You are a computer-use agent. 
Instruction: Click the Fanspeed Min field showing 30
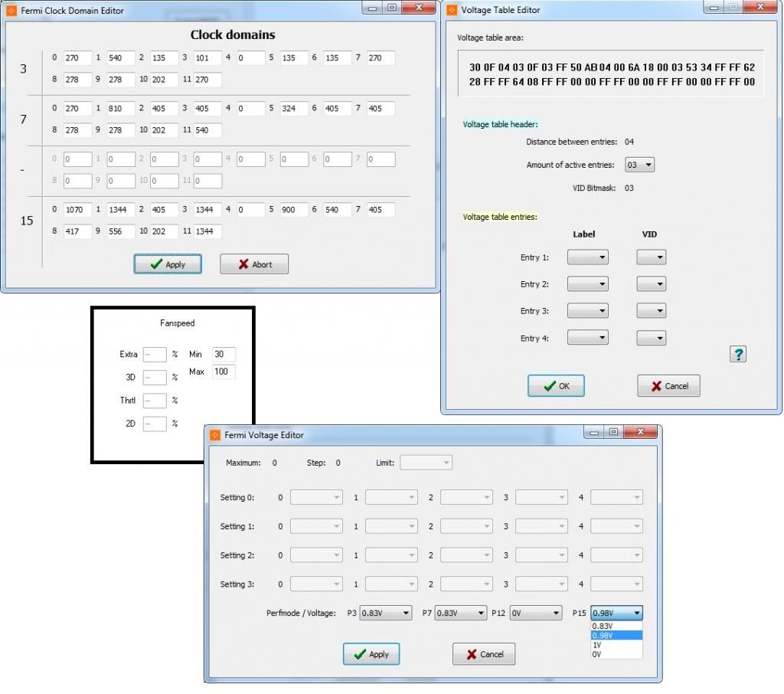click(x=224, y=354)
